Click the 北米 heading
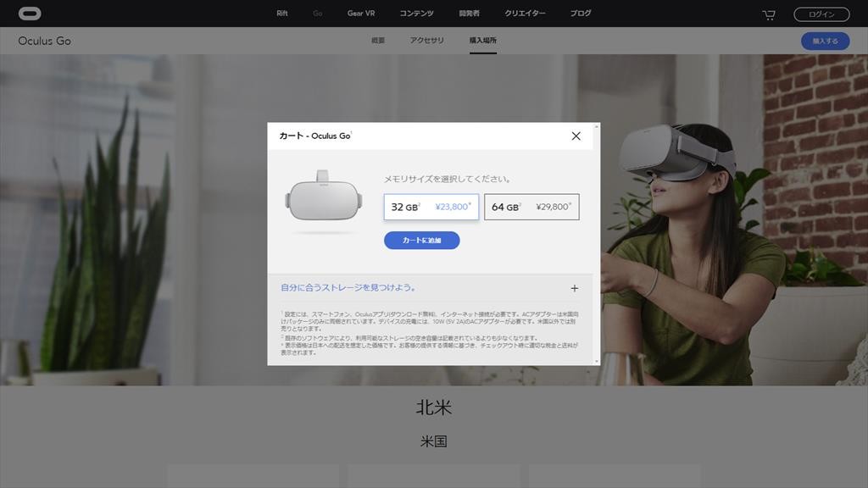The height and width of the screenshot is (488, 868). click(434, 408)
